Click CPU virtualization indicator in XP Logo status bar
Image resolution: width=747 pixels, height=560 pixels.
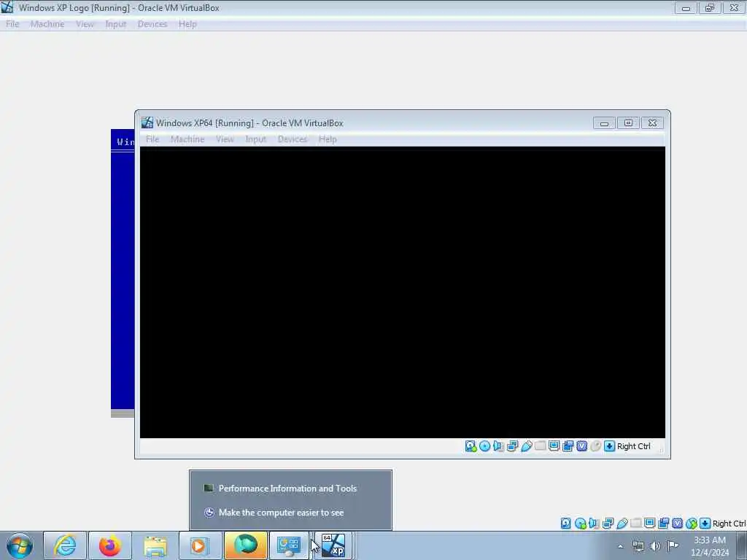click(677, 524)
